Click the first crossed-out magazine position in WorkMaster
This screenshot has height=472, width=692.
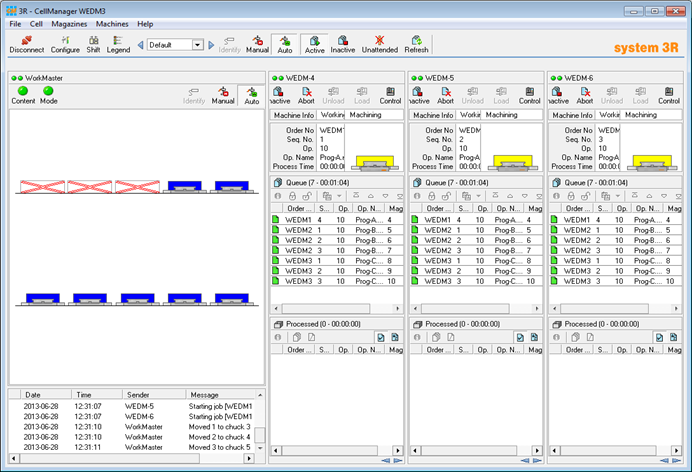tap(42, 187)
